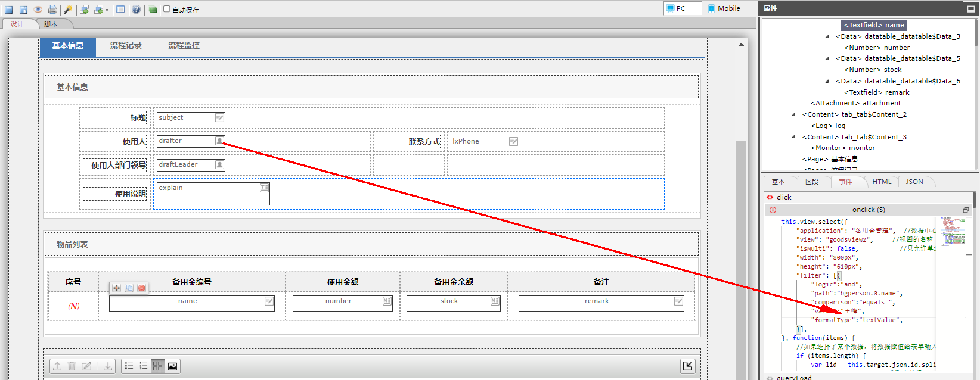Image resolution: width=980 pixels, height=380 pixels.
Task: Click the properties panel maximize icon
Action: point(971,8)
